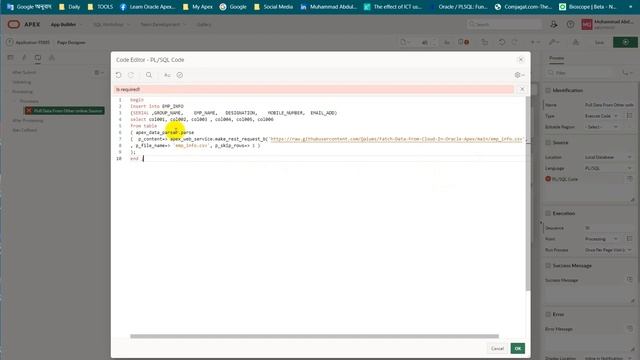Redo the edit in the code editor
The image size is (640, 360).
131,75
